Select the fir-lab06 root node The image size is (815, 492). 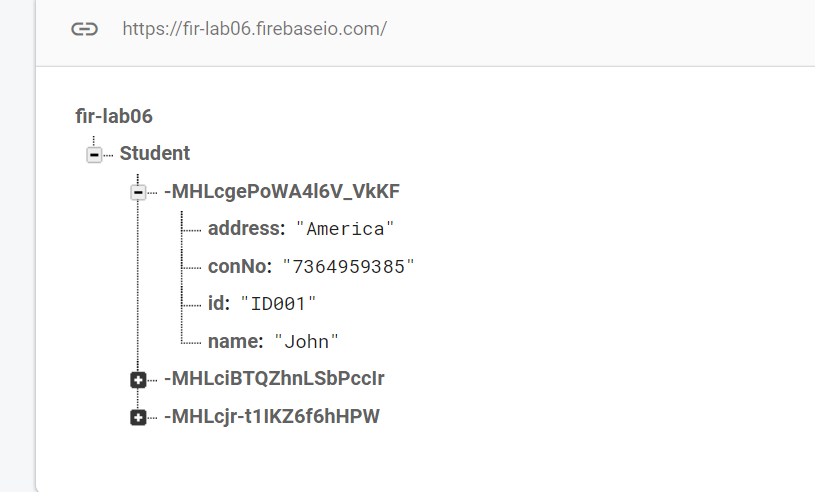pyautogui.click(x=114, y=116)
